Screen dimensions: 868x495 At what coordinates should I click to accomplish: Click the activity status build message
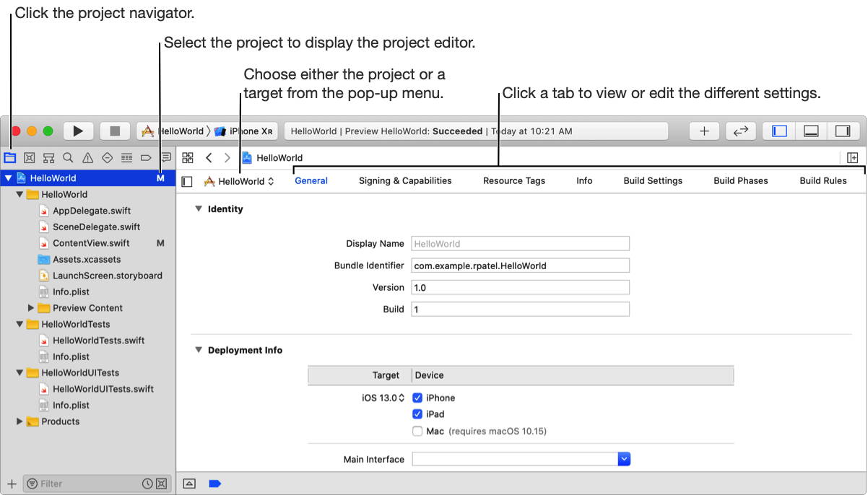[x=476, y=131]
